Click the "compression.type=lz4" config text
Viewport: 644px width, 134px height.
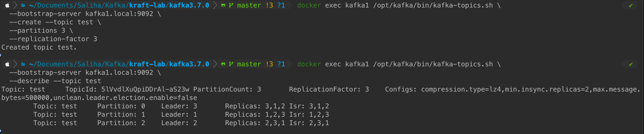coord(461,89)
